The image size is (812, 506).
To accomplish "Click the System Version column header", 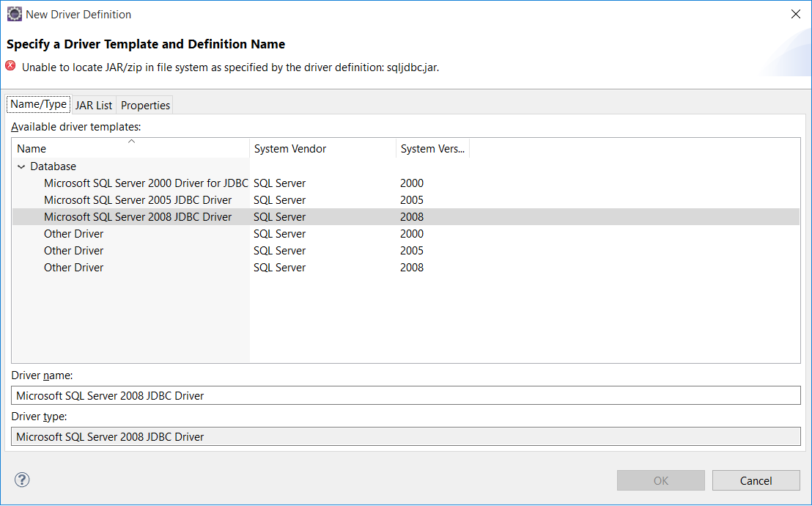I will coord(432,149).
